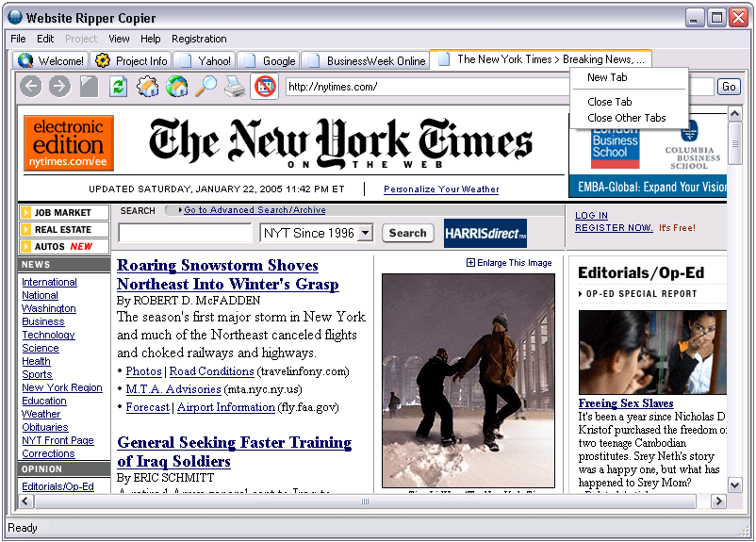Click the globe house toolbar icon
Screen dimensions: 756x542
[x=177, y=87]
